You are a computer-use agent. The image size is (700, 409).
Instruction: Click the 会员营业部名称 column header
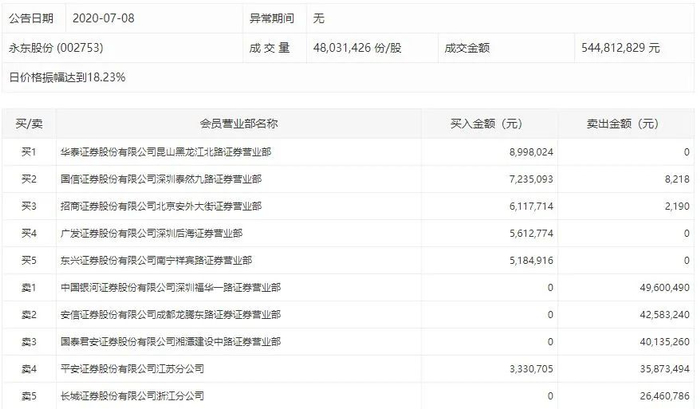(x=239, y=124)
